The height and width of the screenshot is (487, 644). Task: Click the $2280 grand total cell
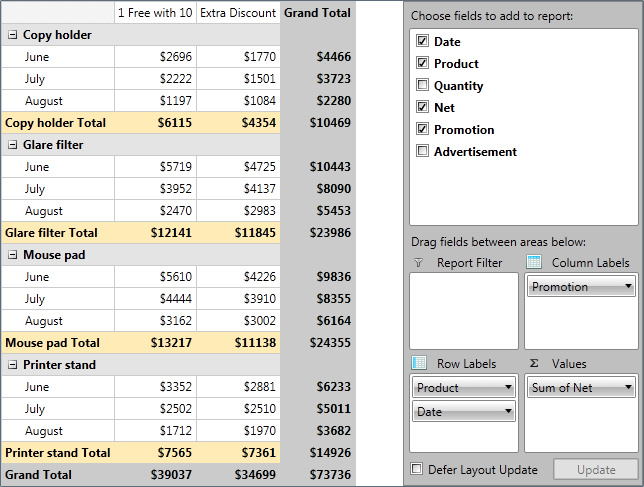point(317,101)
